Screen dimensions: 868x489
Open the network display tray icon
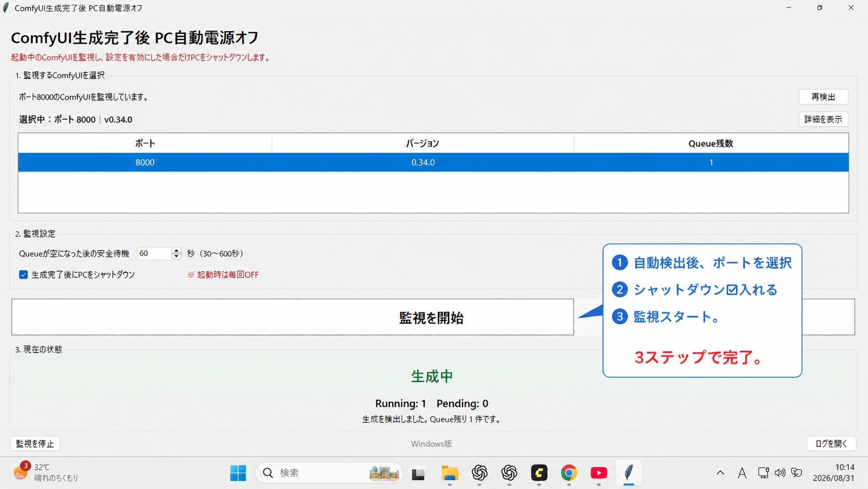(x=763, y=473)
